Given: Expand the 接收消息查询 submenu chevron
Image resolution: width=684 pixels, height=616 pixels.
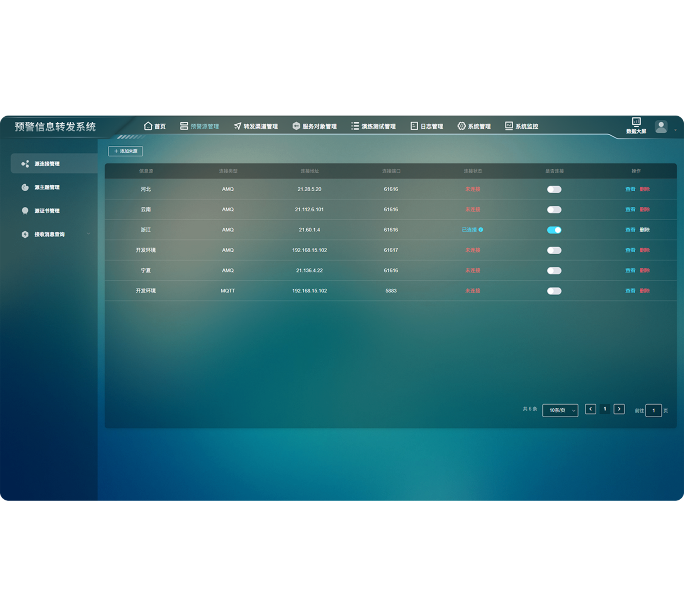Looking at the screenshot, I should pyautogui.click(x=88, y=233).
